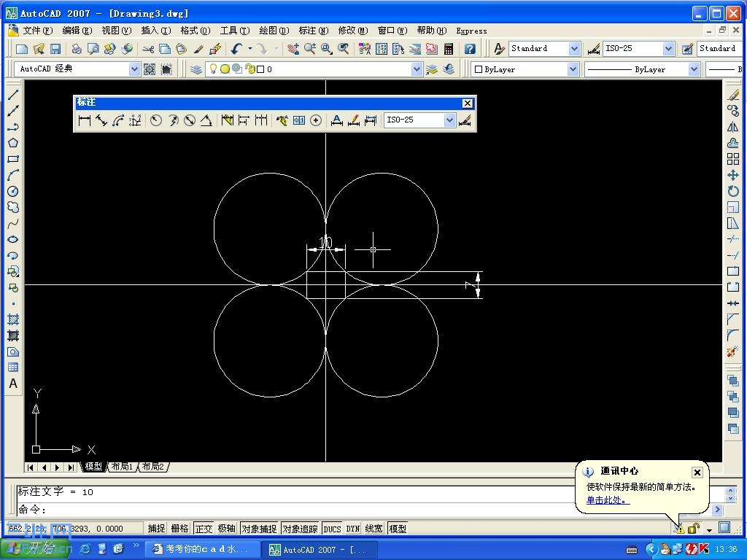Screen dimensions: 747x560
Task: Toggle 栅格 grid display
Action: 179,529
